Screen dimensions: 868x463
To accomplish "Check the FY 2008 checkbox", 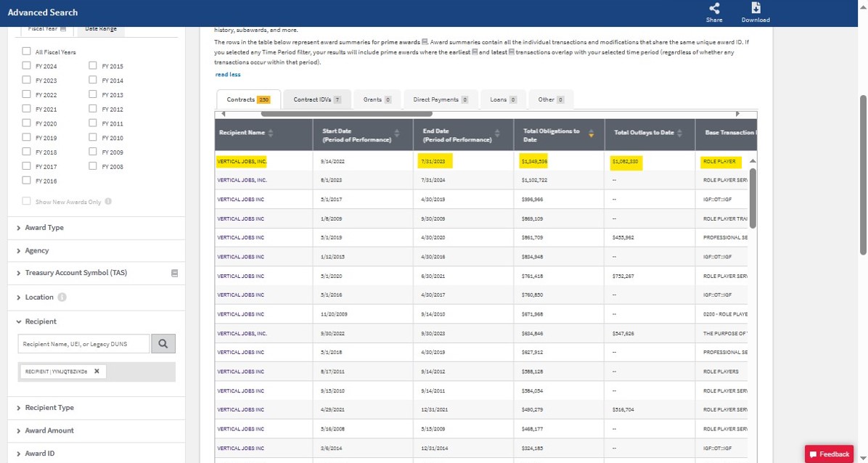I will click(93, 167).
